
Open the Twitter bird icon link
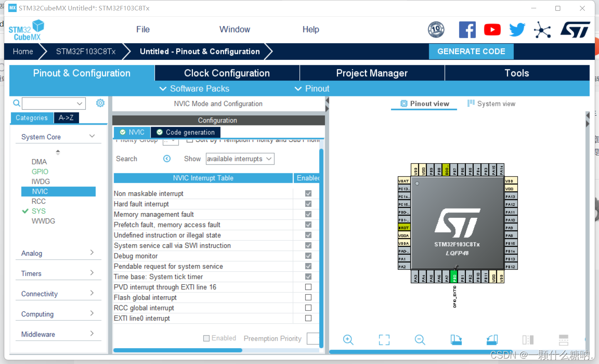click(517, 30)
